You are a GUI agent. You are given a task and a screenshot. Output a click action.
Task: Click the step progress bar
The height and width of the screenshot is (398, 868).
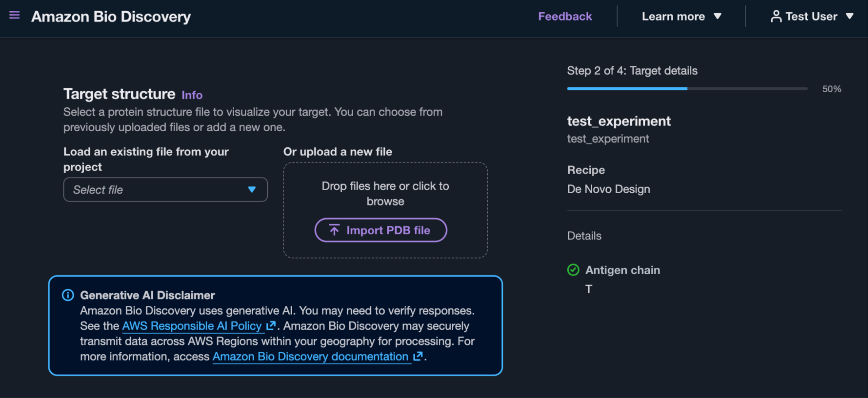click(x=687, y=89)
